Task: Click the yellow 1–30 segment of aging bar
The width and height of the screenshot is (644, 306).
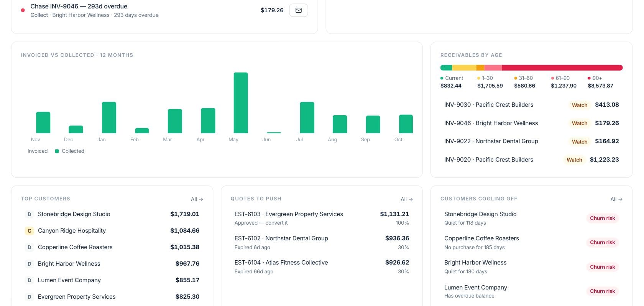Action: click(x=464, y=68)
